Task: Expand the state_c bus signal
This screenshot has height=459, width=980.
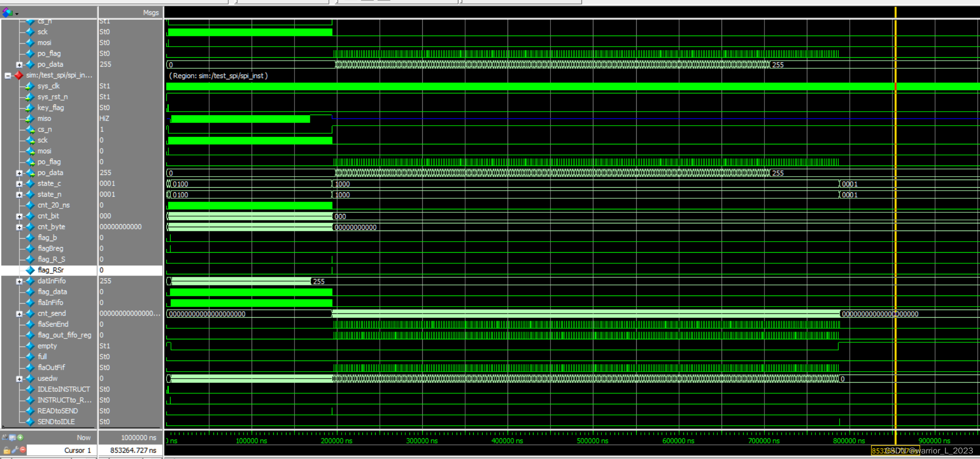Action: 19,184
